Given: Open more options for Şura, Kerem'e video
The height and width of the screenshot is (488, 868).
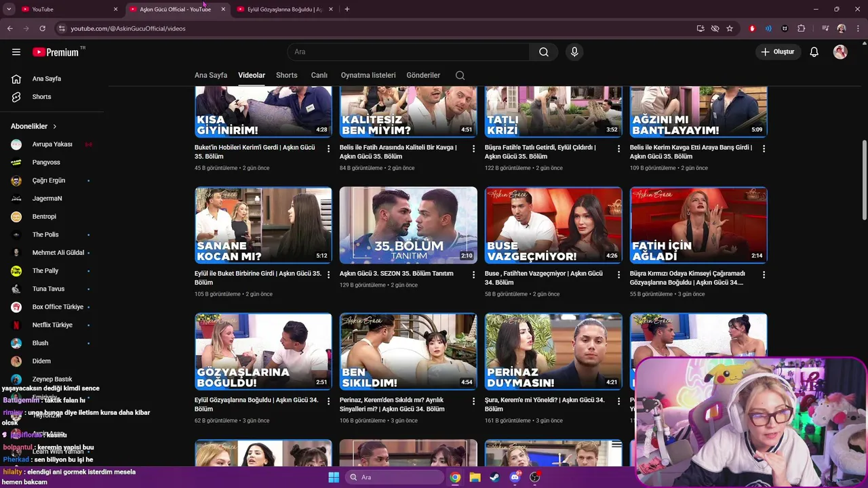Looking at the screenshot, I should tap(619, 401).
